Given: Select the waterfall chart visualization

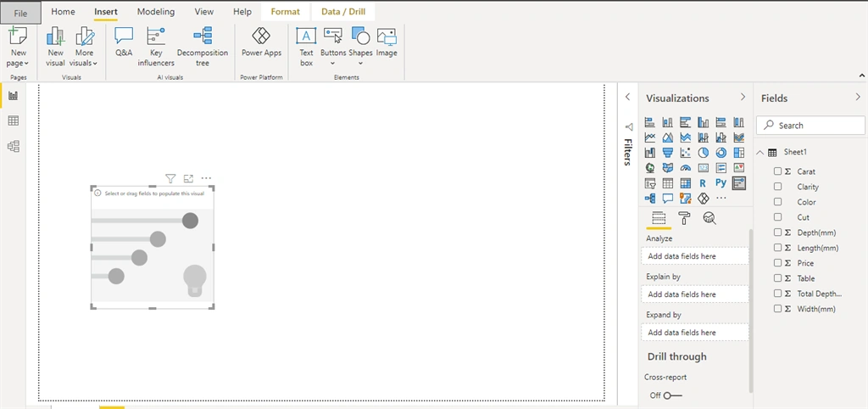Looking at the screenshot, I should (x=650, y=153).
